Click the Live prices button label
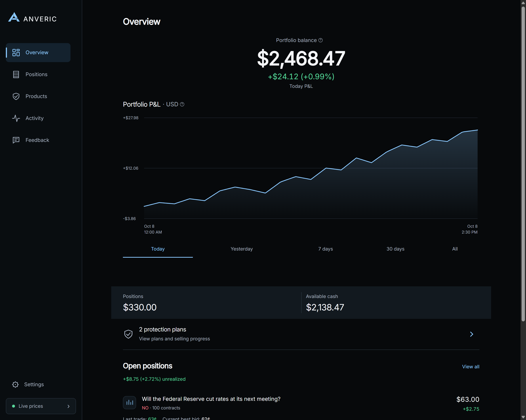526x420 pixels. click(31, 406)
